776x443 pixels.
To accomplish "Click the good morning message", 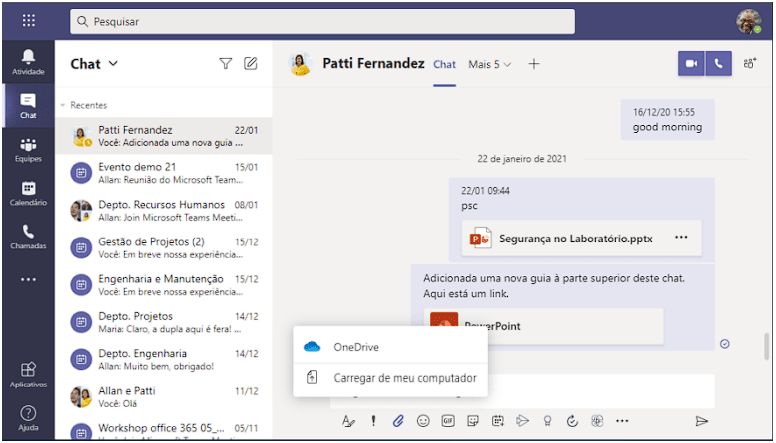I will click(668, 120).
